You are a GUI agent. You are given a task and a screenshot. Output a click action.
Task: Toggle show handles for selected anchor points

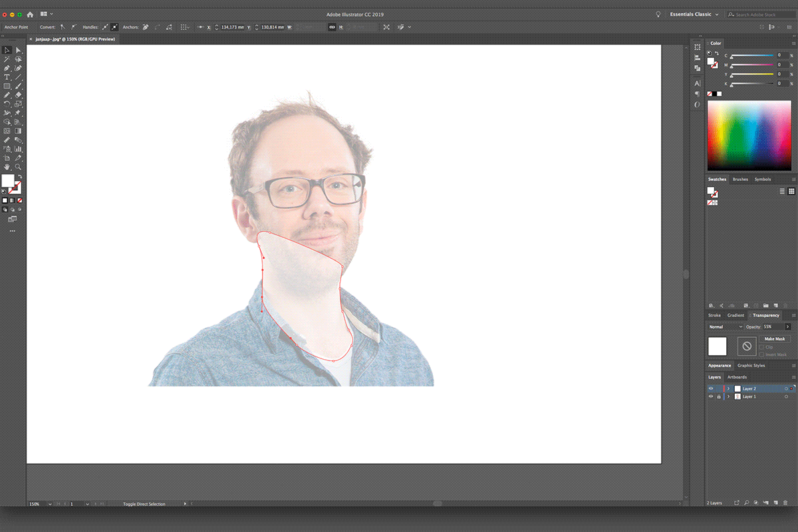coord(104,27)
